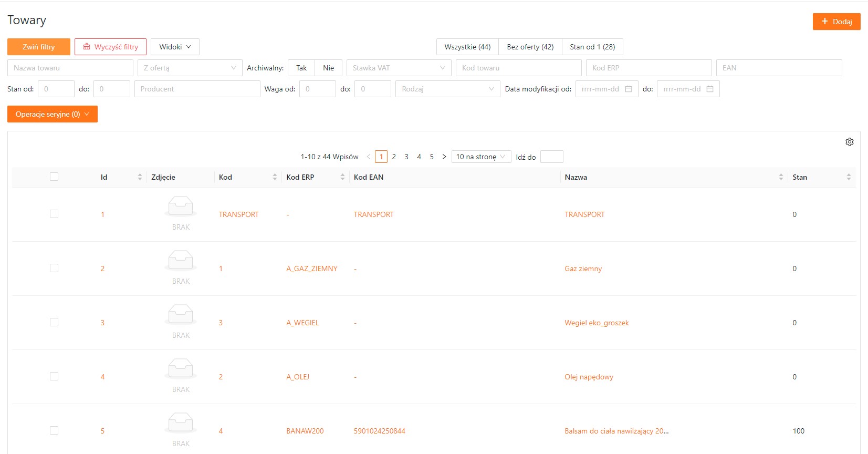The image size is (868, 454).
Task: Sort by Nazwa column sort icon
Action: tap(781, 177)
